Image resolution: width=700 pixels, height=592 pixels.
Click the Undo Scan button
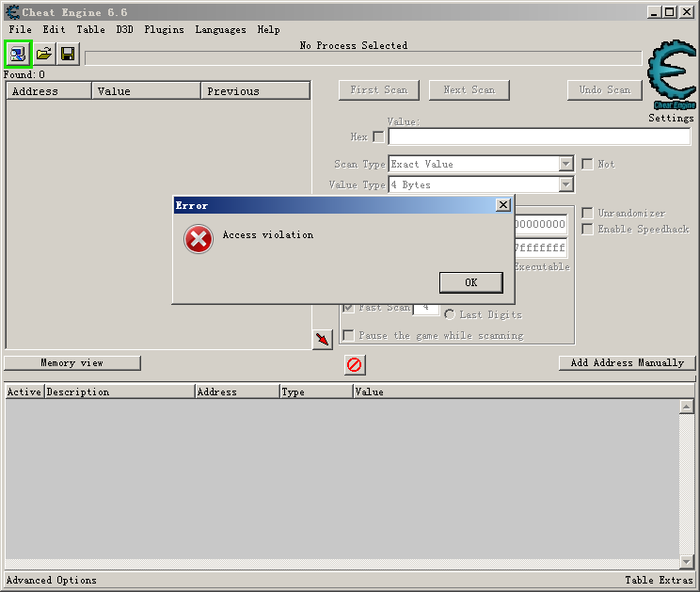pyautogui.click(x=605, y=90)
